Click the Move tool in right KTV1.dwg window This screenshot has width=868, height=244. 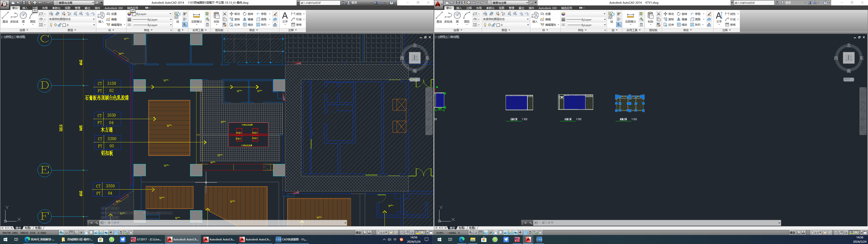pyautogui.click(x=669, y=14)
